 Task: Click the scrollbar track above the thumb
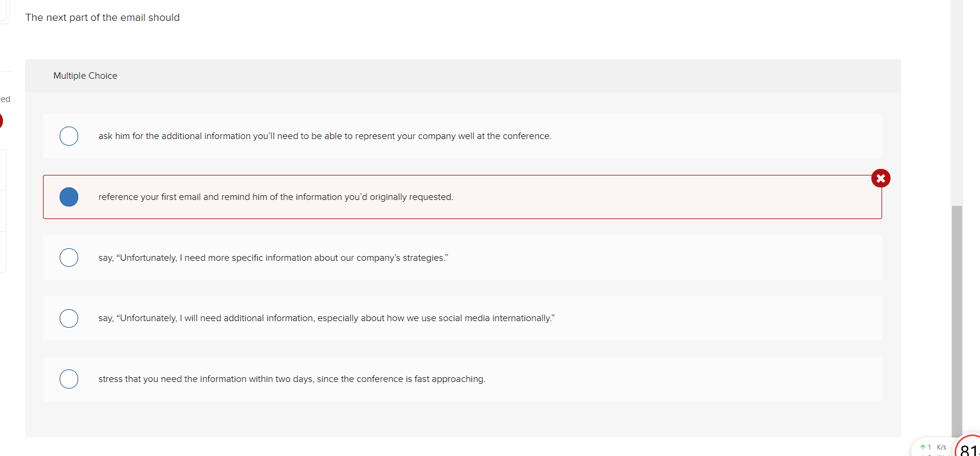tap(957, 101)
